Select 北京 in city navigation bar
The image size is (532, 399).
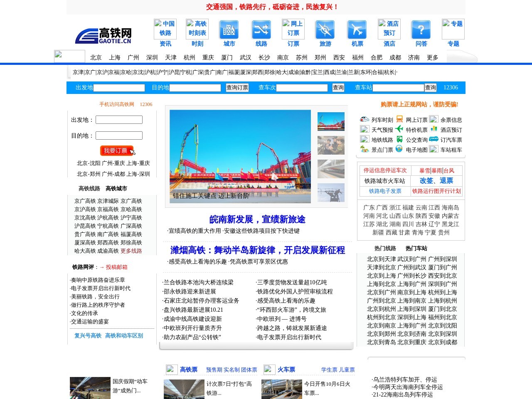coord(96,57)
